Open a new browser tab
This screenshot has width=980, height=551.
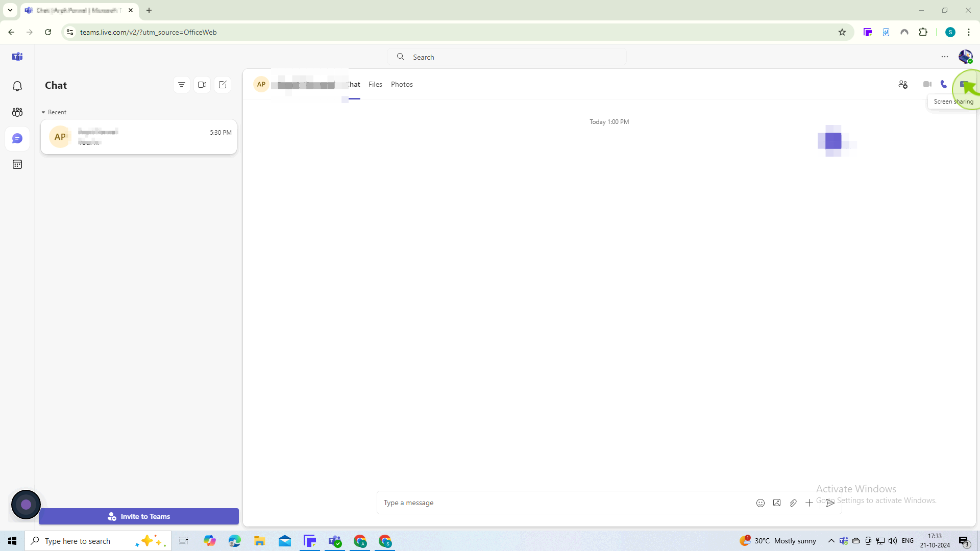[x=149, y=10]
